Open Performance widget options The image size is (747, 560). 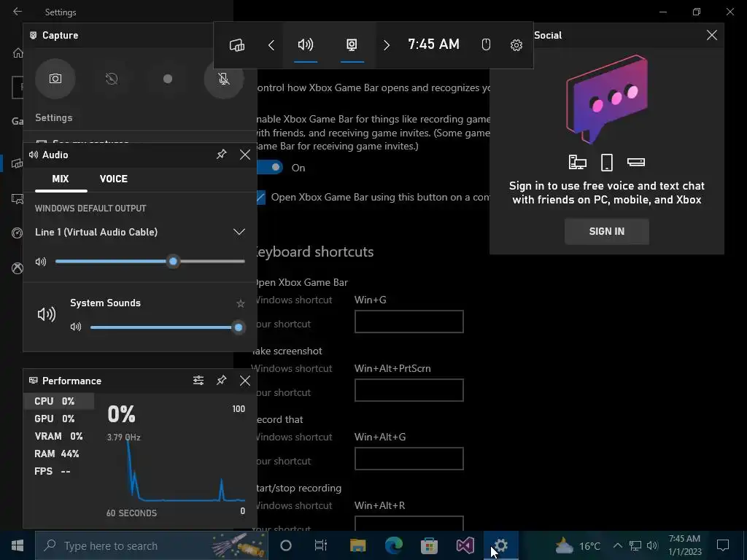[x=198, y=380]
